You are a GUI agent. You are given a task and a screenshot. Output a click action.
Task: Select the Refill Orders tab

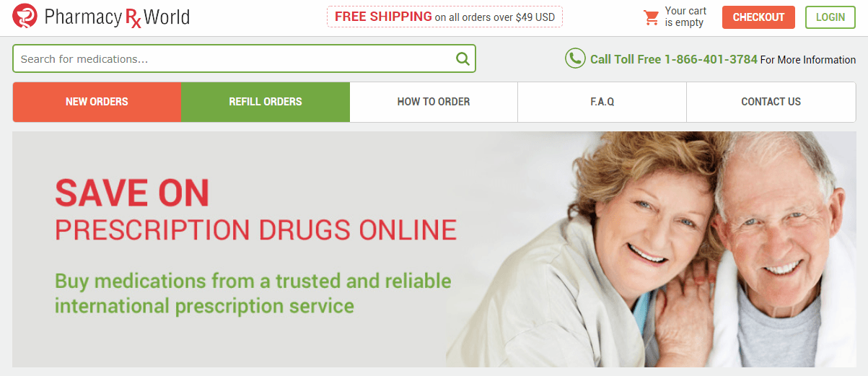[266, 102]
